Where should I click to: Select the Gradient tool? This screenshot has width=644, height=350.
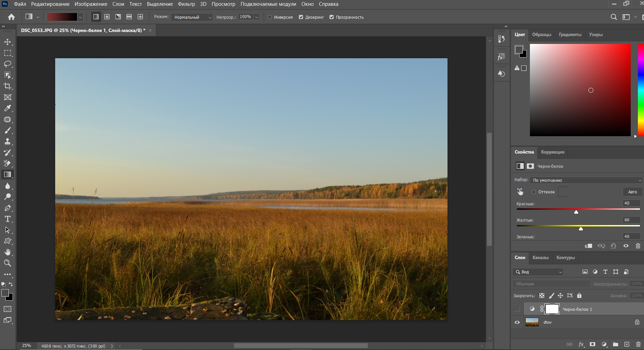click(7, 174)
